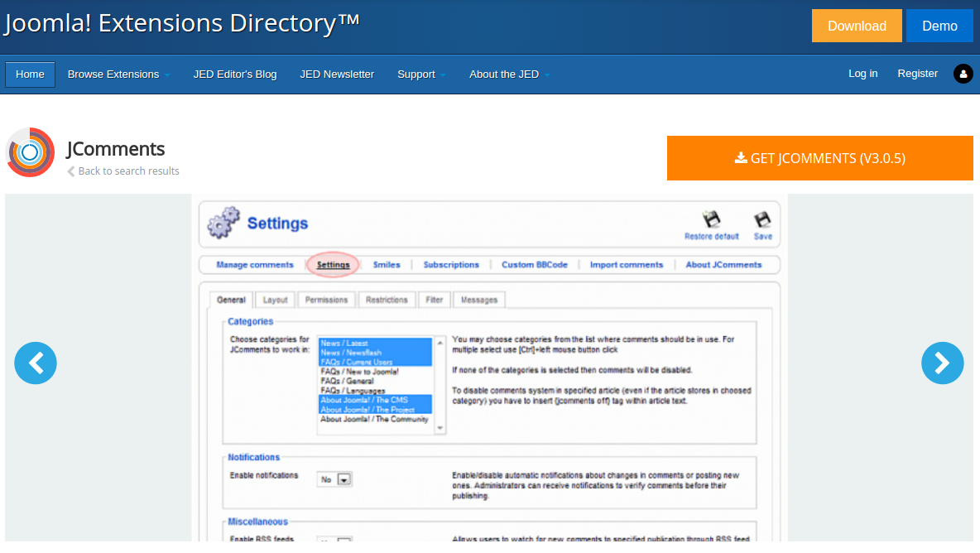Select News / Latest category row
Image resolution: width=980 pixels, height=553 pixels.
tap(375, 343)
